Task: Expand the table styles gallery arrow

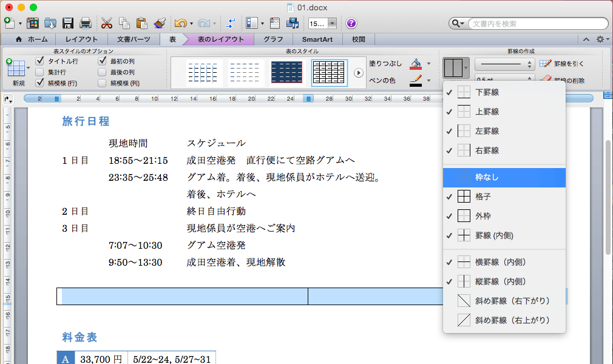Action: (x=359, y=73)
